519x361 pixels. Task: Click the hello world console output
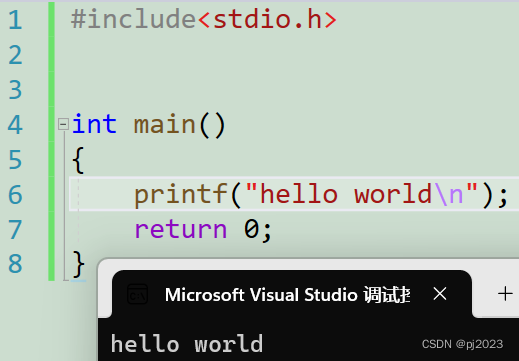[187, 344]
